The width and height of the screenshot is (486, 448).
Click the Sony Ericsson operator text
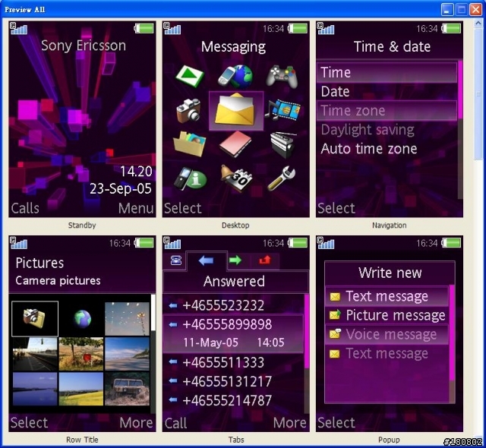click(84, 46)
